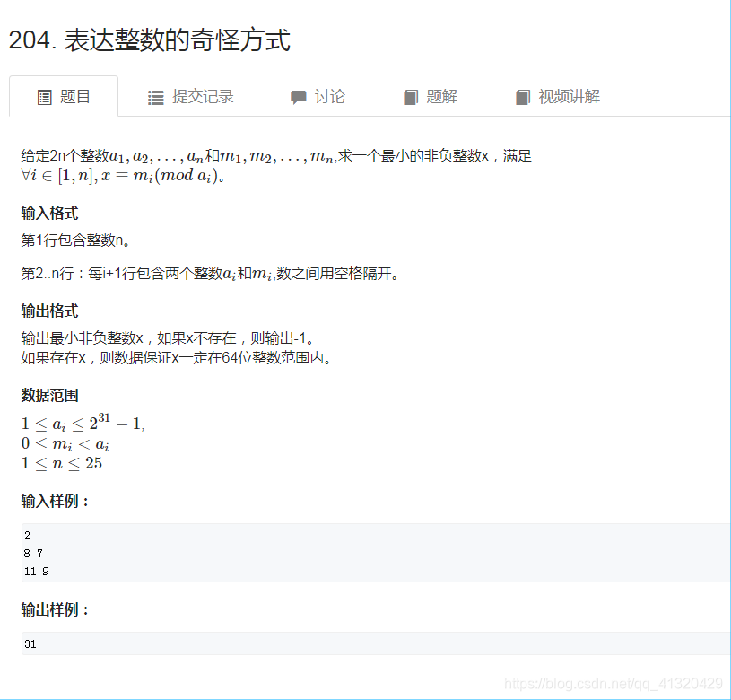Click the sample input line 11 9
The width and height of the screenshot is (731, 700).
(x=37, y=572)
